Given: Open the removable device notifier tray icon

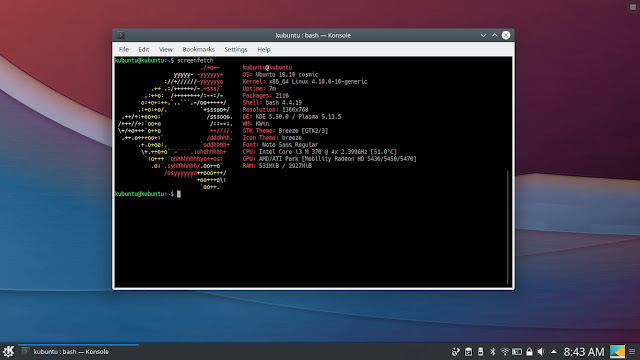Looking at the screenshot, I should click(480, 351).
